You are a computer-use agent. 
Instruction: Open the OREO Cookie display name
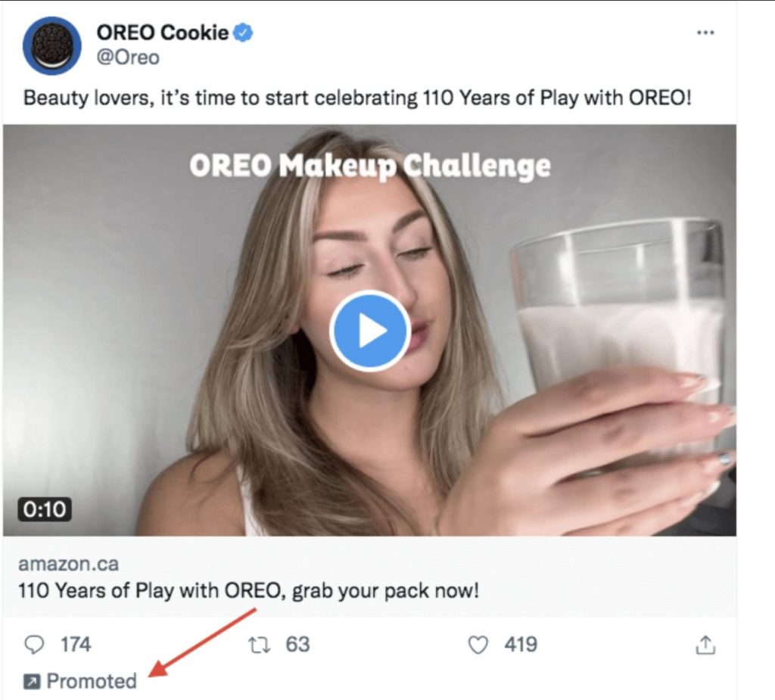tap(162, 33)
